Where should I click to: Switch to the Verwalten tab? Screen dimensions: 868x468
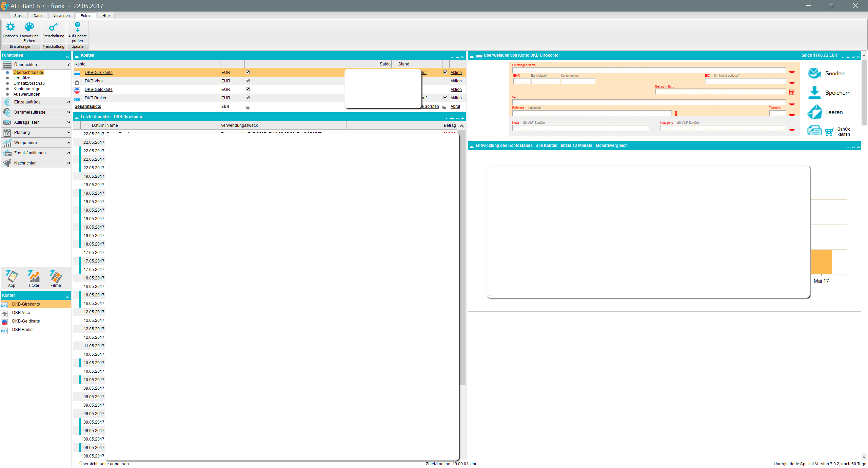[x=61, y=16]
